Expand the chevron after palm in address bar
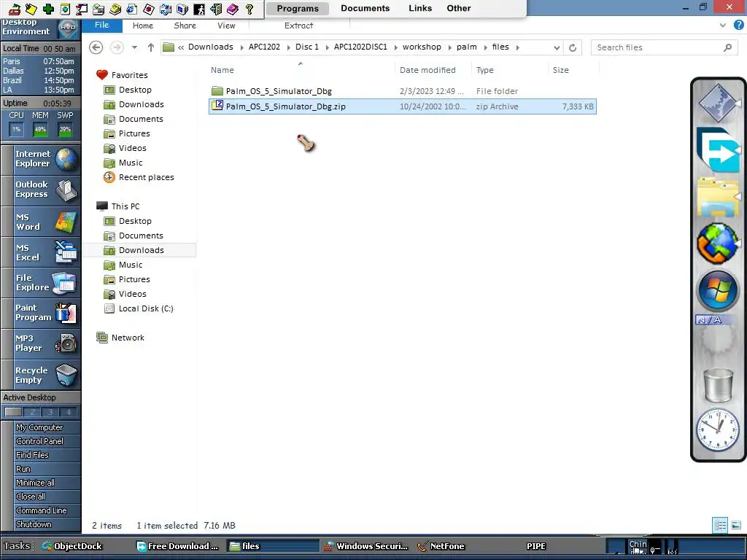This screenshot has height=560, width=747. [485, 47]
